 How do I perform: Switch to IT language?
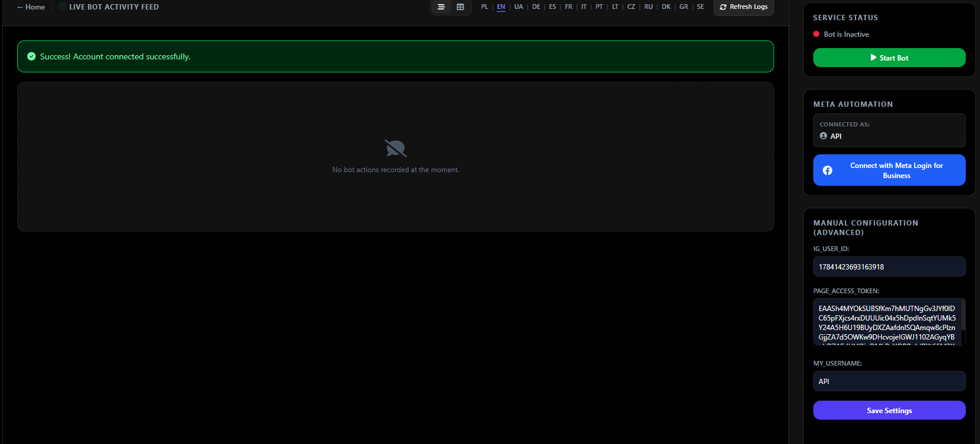tap(584, 7)
